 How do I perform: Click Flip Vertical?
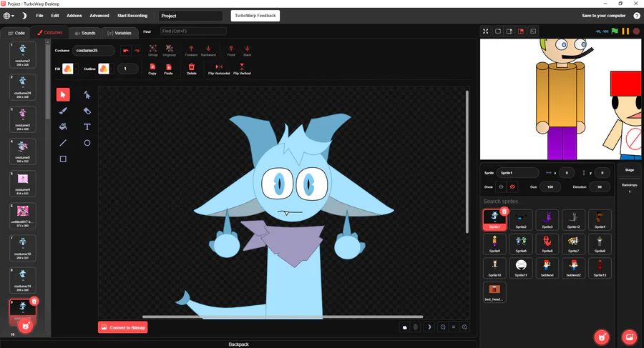[242, 69]
